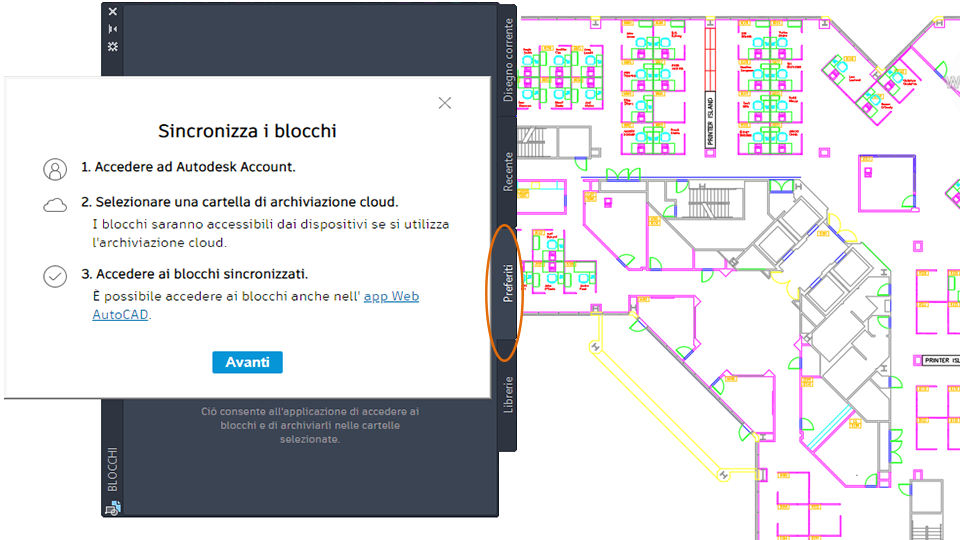Close the Blocchi palette with the X icon
Image resolution: width=960 pixels, height=540 pixels.
[113, 12]
